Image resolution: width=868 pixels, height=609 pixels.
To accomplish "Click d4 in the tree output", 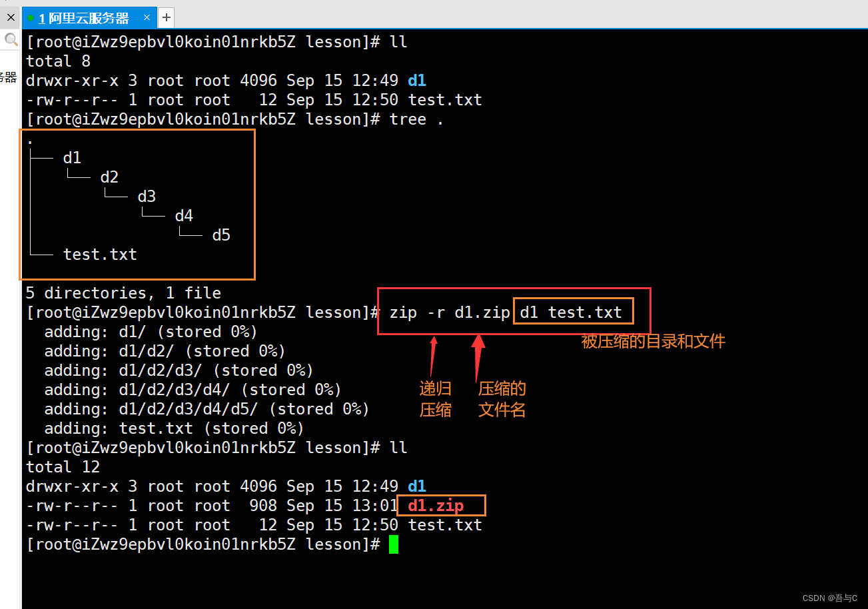I will tap(184, 216).
